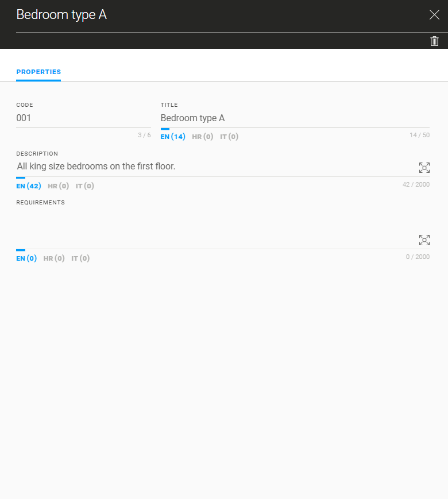
Task: Focus the empty Requirements text area
Action: point(216,228)
